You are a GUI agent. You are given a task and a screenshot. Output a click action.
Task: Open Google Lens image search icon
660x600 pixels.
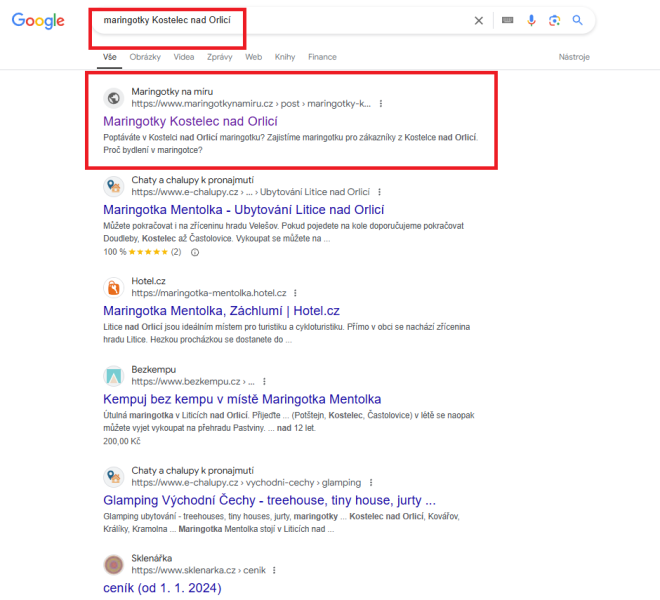[x=554, y=20]
